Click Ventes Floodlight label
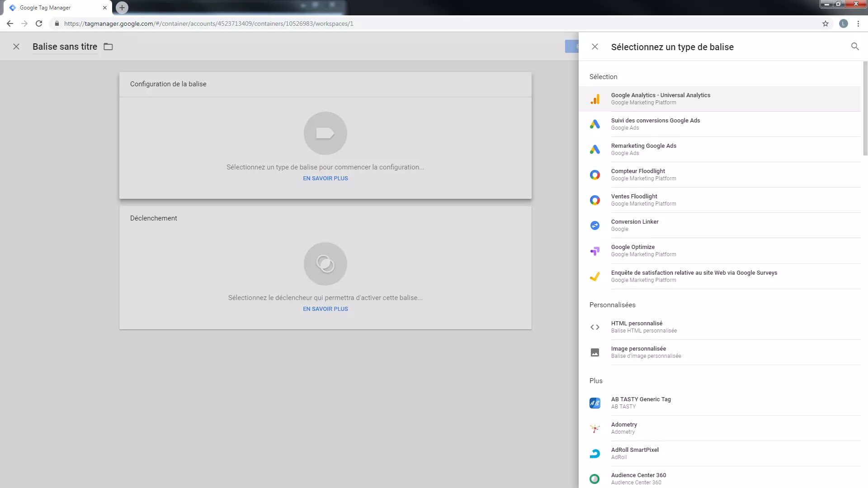Image resolution: width=868 pixels, height=488 pixels. (x=634, y=197)
